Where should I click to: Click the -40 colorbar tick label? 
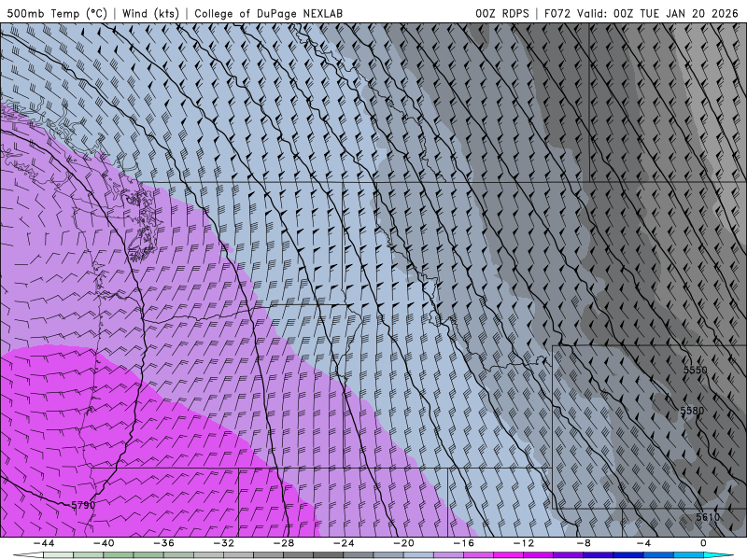pos(104,543)
